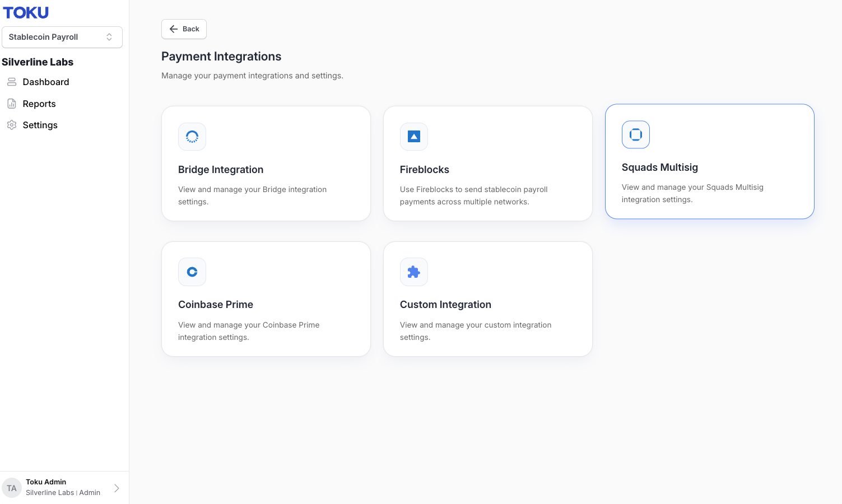Open the Stablecoin Payroll product dropdown
The image size is (842, 504).
pyautogui.click(x=62, y=37)
